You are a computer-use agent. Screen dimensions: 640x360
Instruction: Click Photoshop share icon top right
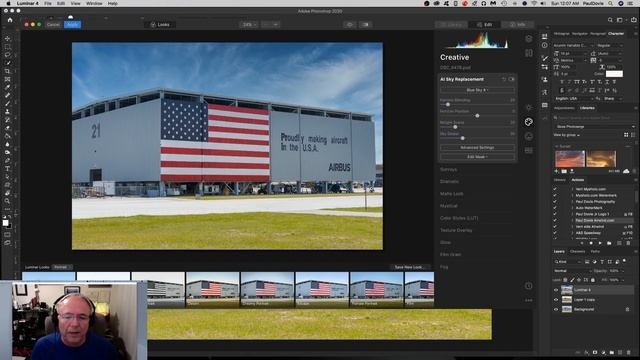pos(633,20)
